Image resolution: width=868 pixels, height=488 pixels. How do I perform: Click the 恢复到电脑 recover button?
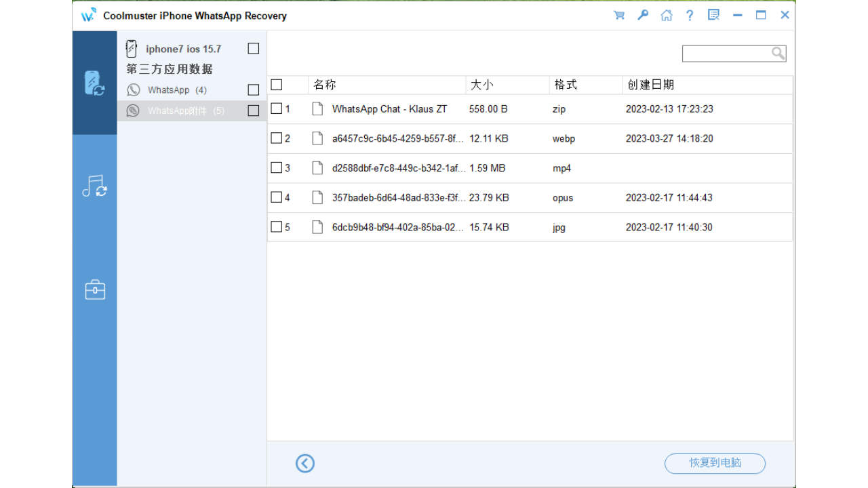point(715,464)
